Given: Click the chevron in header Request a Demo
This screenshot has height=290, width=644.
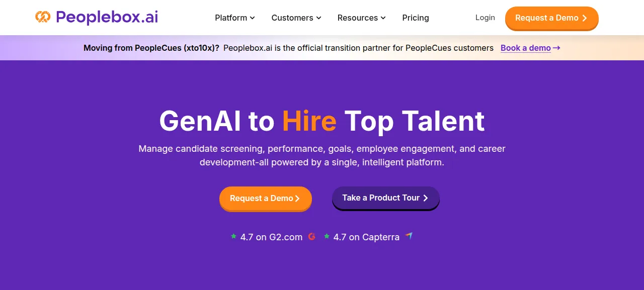Looking at the screenshot, I should 584,18.
